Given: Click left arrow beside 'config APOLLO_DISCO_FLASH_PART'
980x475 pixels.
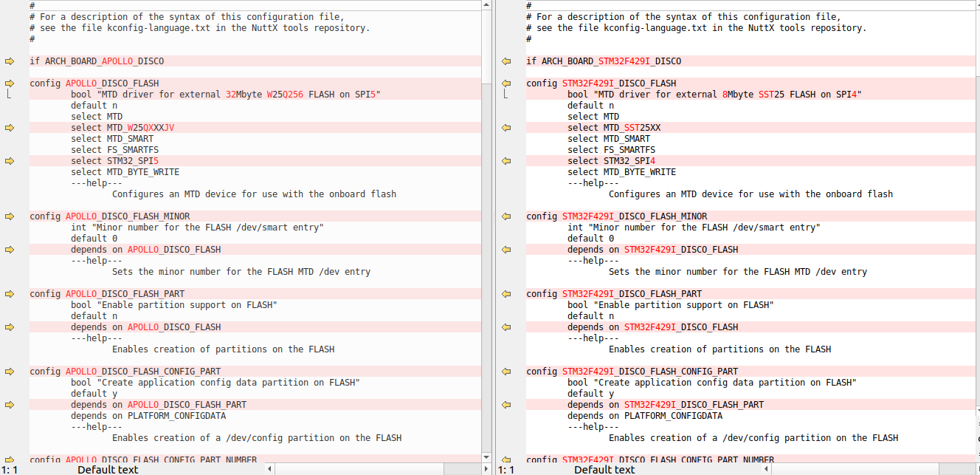Looking at the screenshot, I should coord(10,294).
